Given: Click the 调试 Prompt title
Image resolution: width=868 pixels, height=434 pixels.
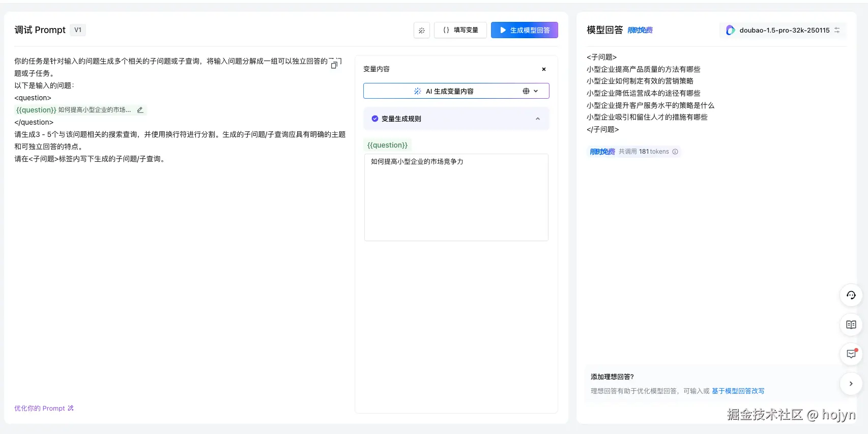Looking at the screenshot, I should pyautogui.click(x=40, y=30).
